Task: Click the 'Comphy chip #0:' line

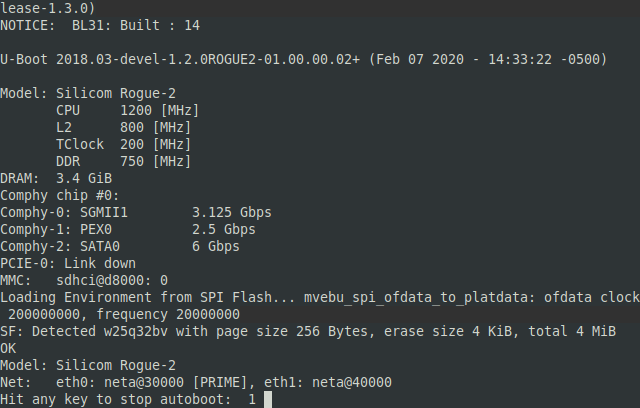Action: point(60,195)
